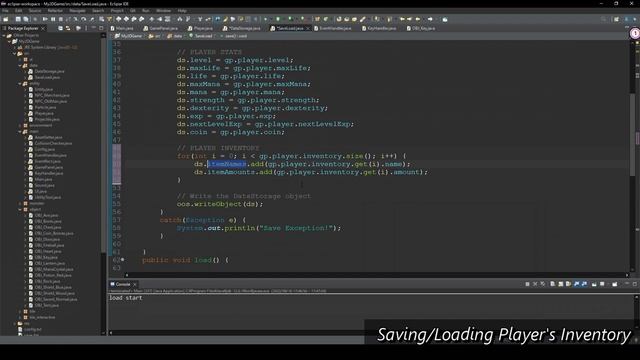Click Remove Launch icon in Console toolbar
640x360 pixels.
[x=535, y=284]
